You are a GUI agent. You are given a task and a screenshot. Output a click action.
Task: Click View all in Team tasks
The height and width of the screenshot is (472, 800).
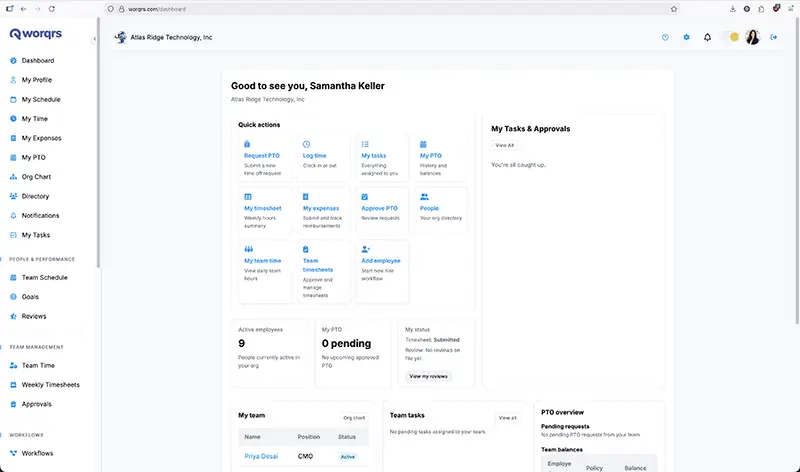[x=507, y=418]
